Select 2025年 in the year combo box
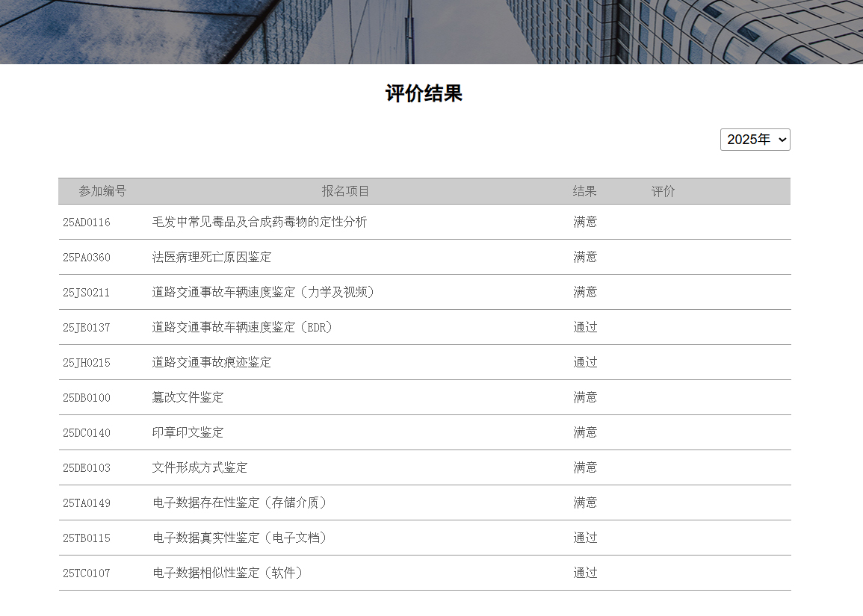This screenshot has height=616, width=863. [x=755, y=140]
